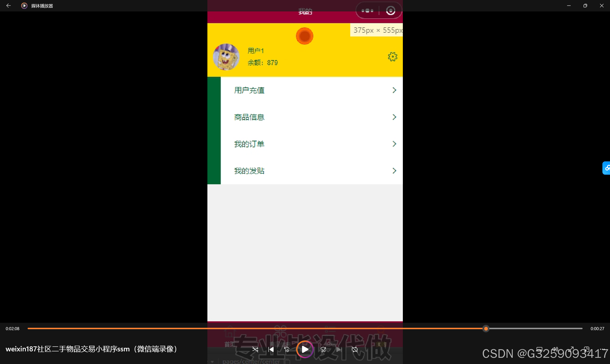The height and width of the screenshot is (364, 610).
Task: Click the balance text 余额: 879
Action: click(263, 63)
